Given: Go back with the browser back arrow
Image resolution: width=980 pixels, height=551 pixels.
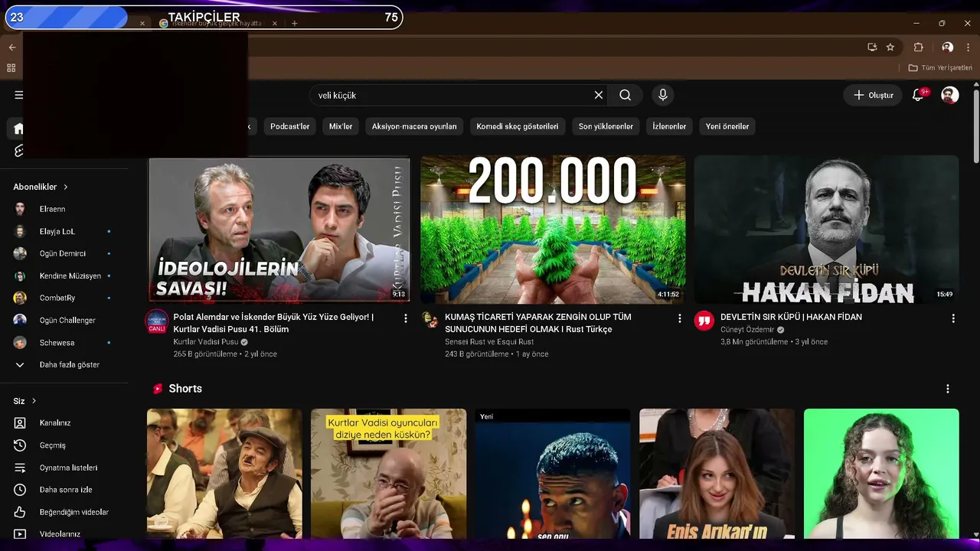Looking at the screenshot, I should [11, 47].
